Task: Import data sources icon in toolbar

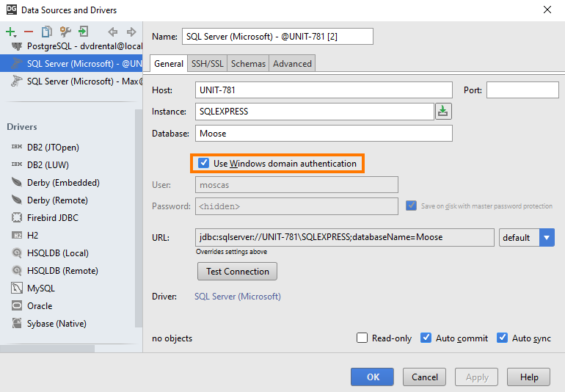Action: pyautogui.click(x=83, y=32)
